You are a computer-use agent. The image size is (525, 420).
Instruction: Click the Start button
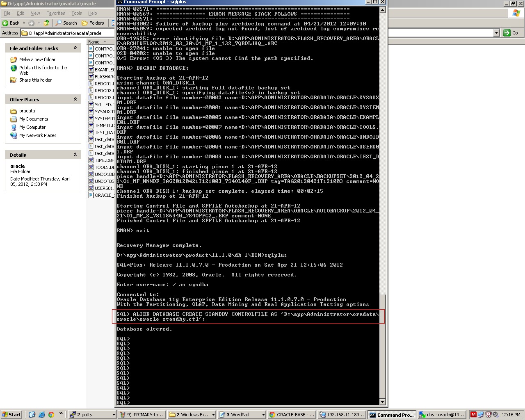pos(11,414)
